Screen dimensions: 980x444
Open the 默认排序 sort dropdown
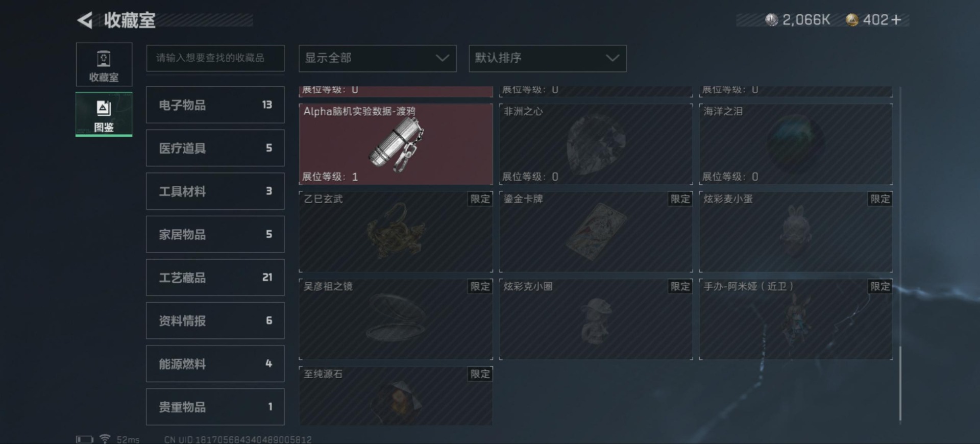(x=547, y=58)
